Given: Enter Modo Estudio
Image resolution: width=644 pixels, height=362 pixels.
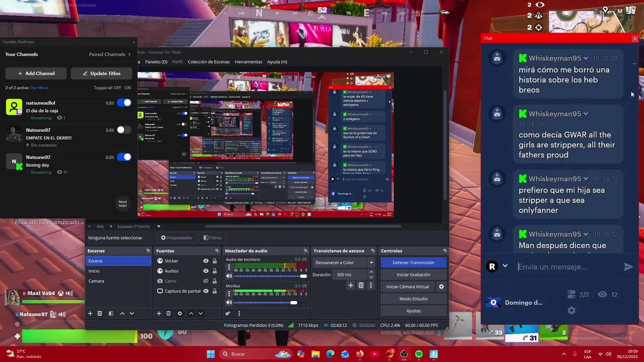Looking at the screenshot, I should tap(413, 299).
